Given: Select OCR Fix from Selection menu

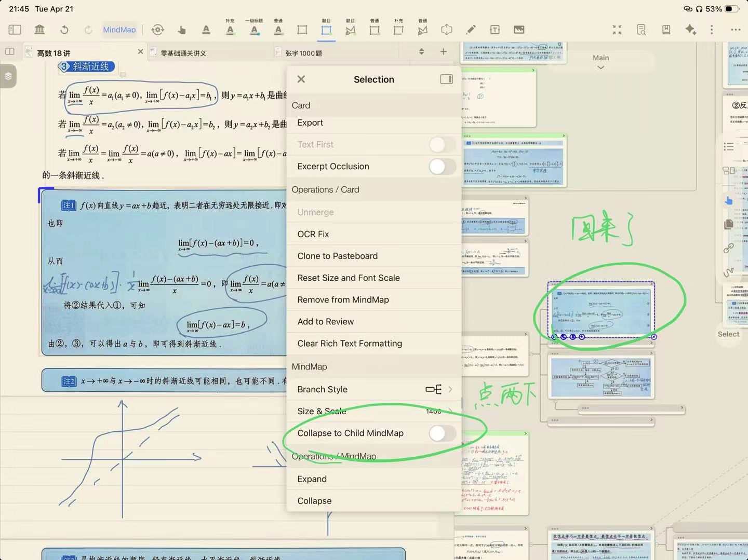Looking at the screenshot, I should [x=313, y=234].
